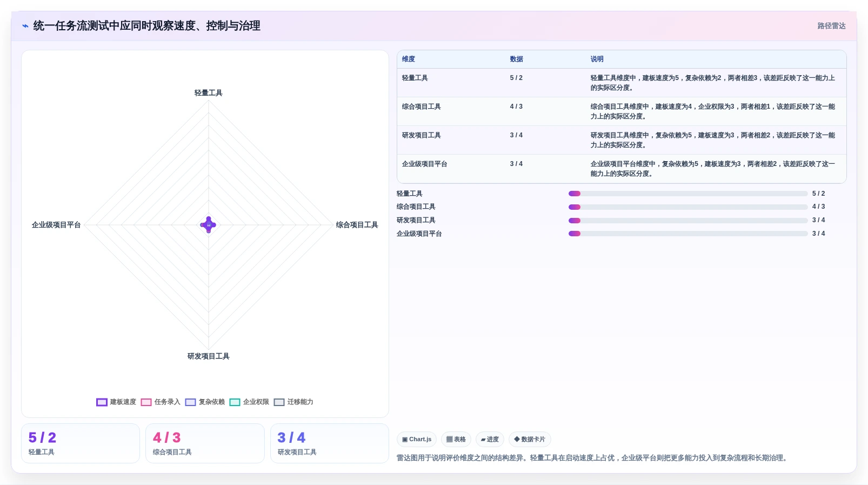Click the 轻量工具 axis label on radar
This screenshot has height=485, width=868.
pyautogui.click(x=209, y=93)
